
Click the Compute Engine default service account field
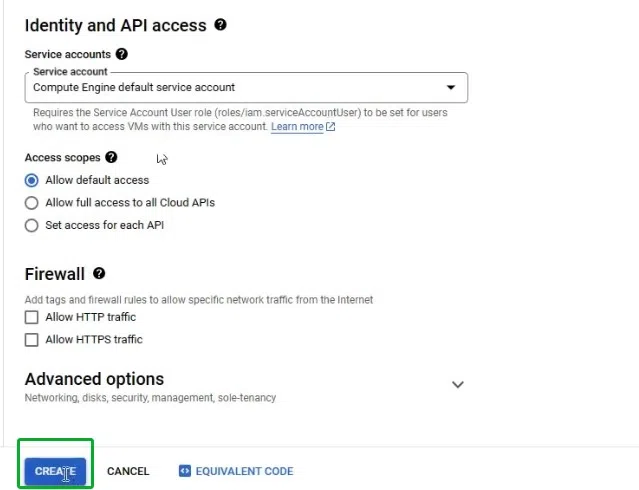click(200, 88)
